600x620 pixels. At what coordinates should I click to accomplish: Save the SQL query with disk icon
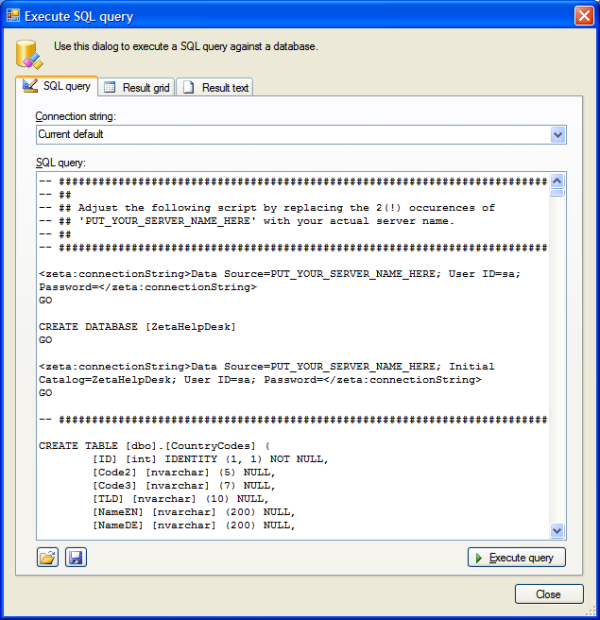[76, 557]
